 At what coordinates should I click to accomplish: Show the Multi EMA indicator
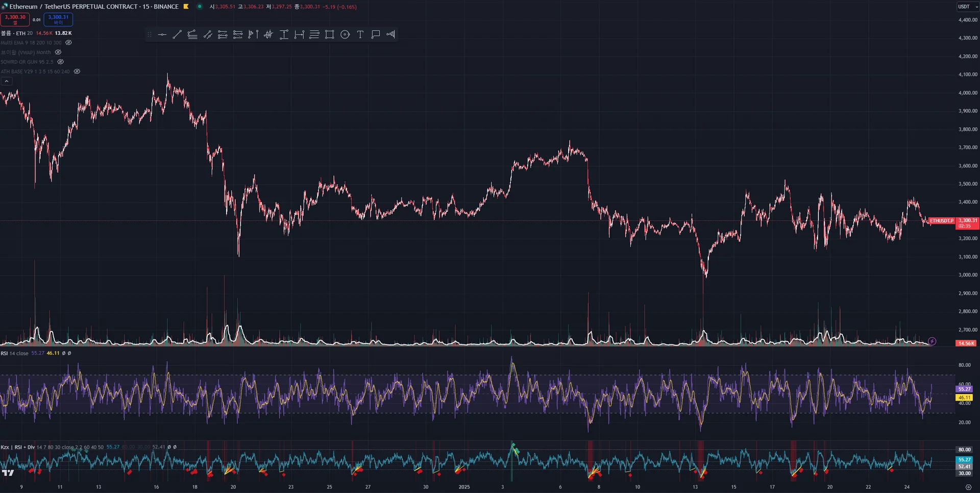[69, 43]
